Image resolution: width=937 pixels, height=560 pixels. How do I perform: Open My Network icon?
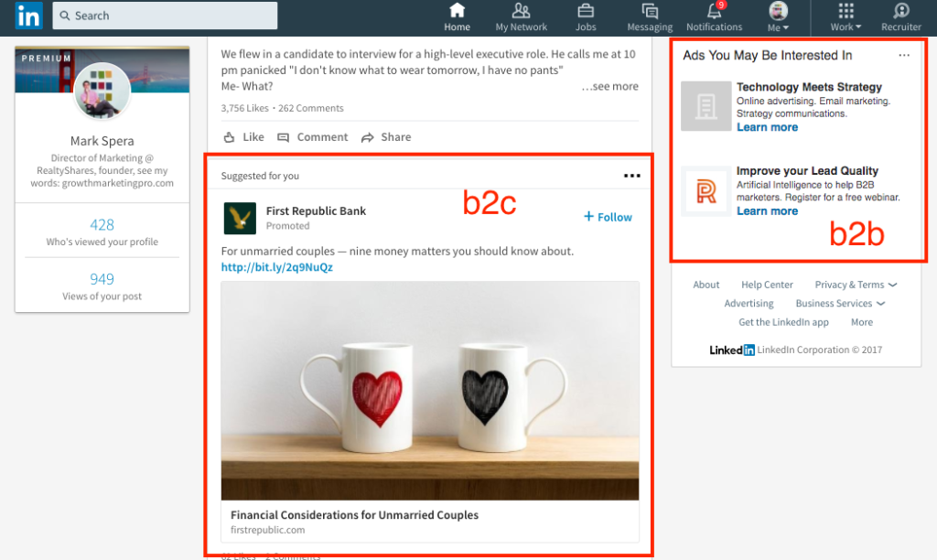pos(521,10)
